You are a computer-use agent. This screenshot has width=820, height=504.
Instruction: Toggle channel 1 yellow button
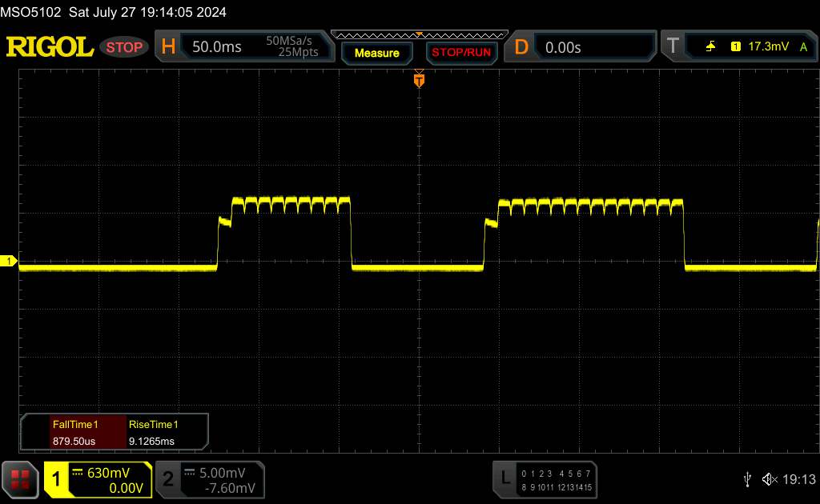click(56, 479)
